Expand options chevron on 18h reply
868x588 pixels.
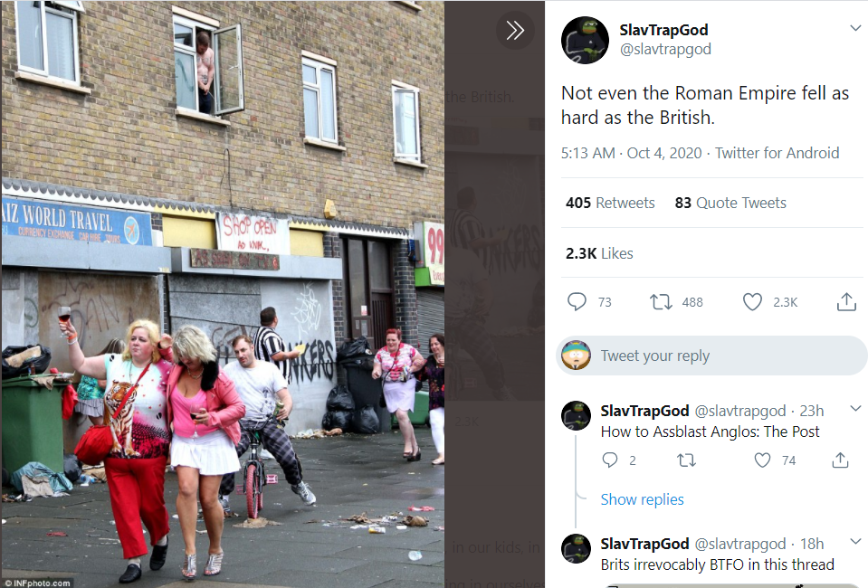click(855, 541)
